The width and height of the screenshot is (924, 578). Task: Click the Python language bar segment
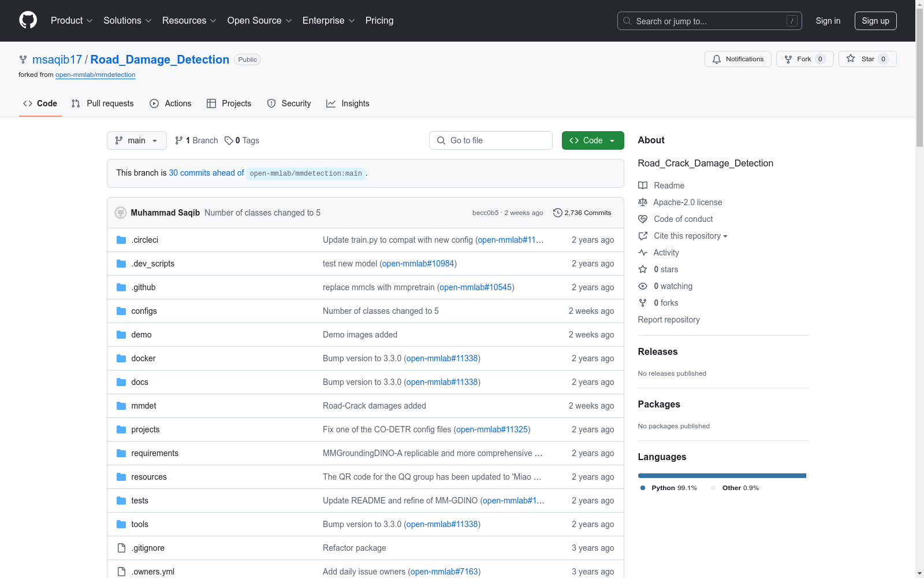[722, 476]
